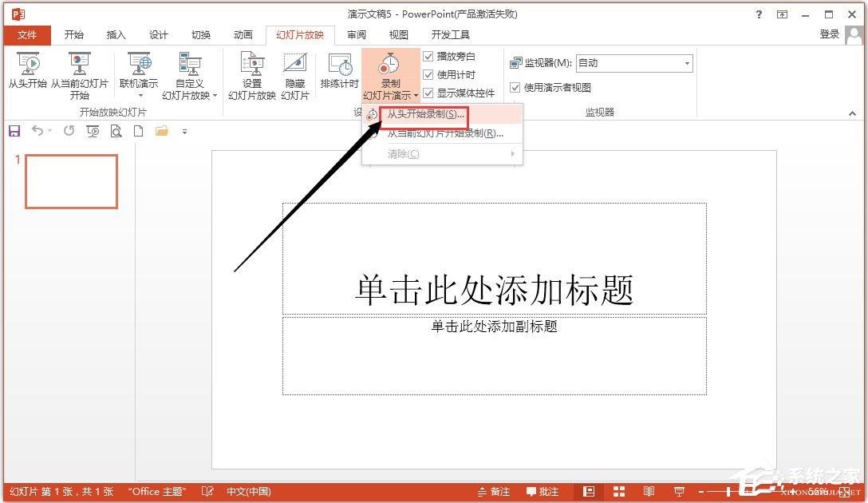Start slideshow with 从头开始 icon
This screenshot has width=868, height=503.
[28, 71]
